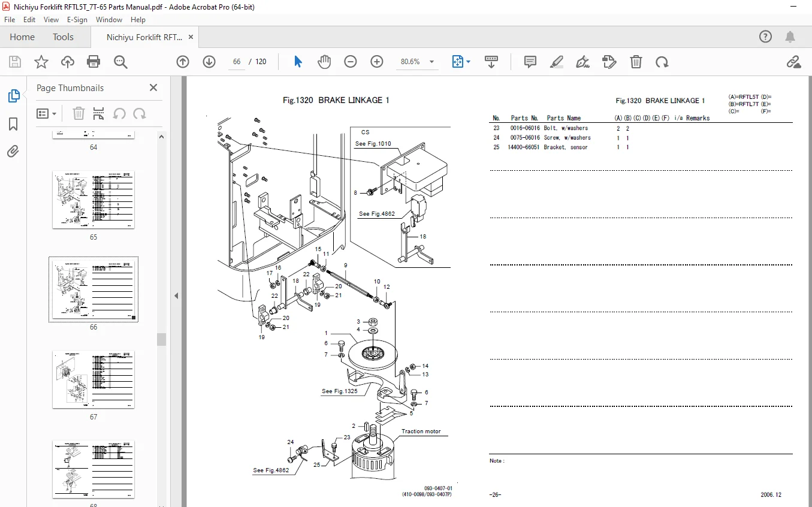Click the 'Traction motor' diagram label
Image resolution: width=812 pixels, height=507 pixels.
tap(421, 431)
